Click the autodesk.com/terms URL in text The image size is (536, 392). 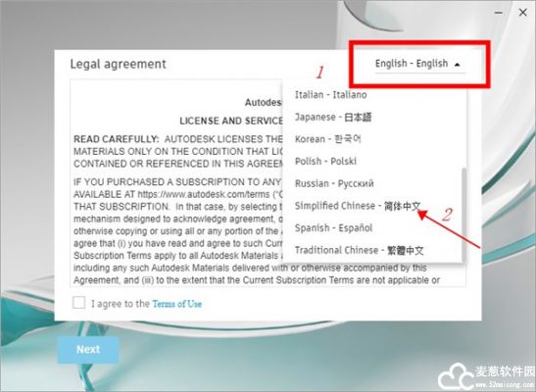tap(204, 194)
